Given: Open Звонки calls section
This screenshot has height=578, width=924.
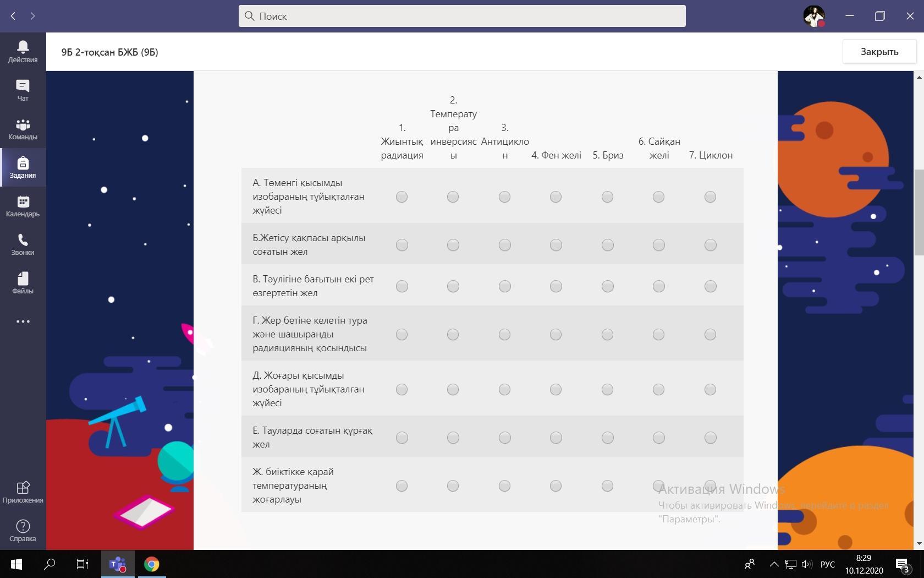Looking at the screenshot, I should [23, 244].
